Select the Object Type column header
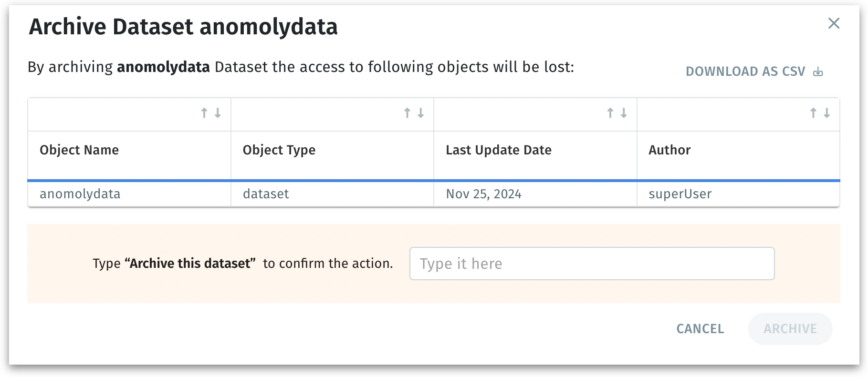868x377 pixels. [279, 150]
